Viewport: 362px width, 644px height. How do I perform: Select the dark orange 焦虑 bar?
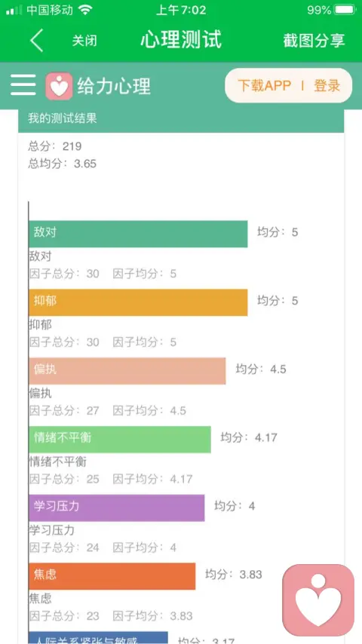[112, 576]
